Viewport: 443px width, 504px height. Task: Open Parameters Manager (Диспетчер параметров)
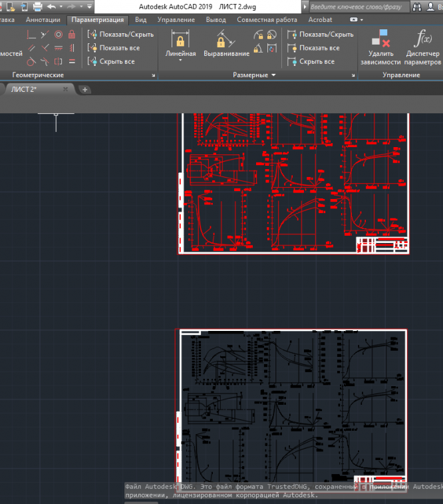(422, 39)
